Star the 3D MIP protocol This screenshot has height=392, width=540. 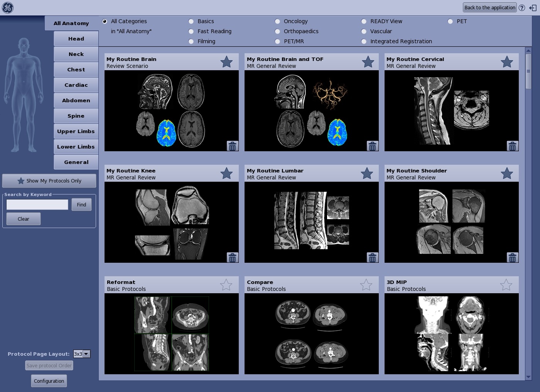pos(506,285)
